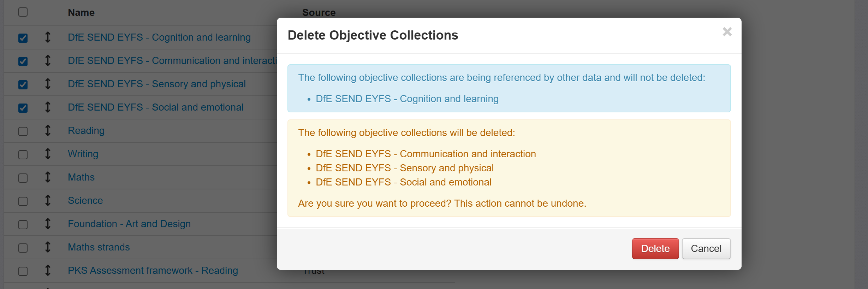Click the red Delete button

coord(655,249)
